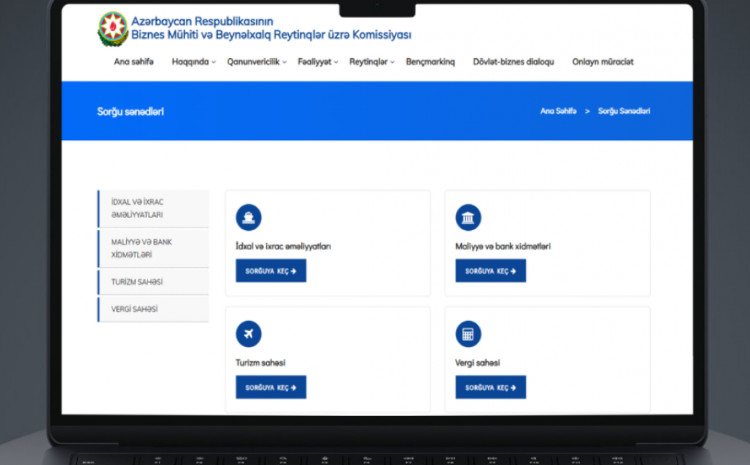Open the Ana səhifə menu item
Image resolution: width=750 pixels, height=465 pixels.
(133, 62)
